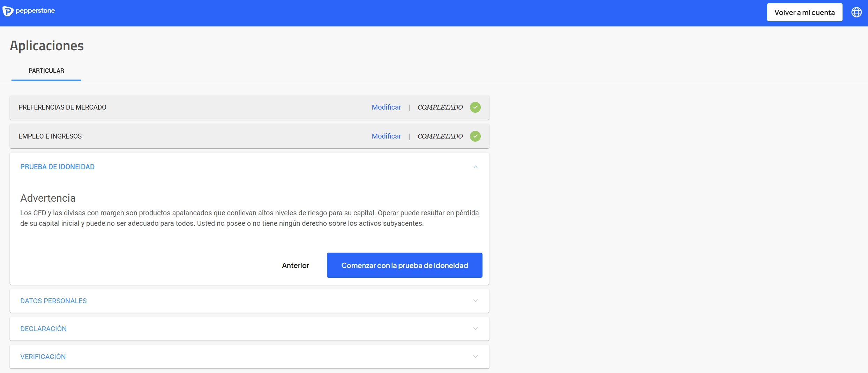868x373 pixels.
Task: Start Comenzar con la prueba de idoneidad
Action: coord(404,265)
